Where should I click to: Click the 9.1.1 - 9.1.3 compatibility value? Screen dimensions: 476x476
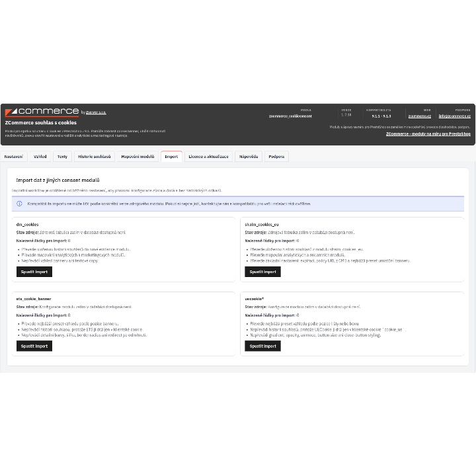(x=381, y=116)
